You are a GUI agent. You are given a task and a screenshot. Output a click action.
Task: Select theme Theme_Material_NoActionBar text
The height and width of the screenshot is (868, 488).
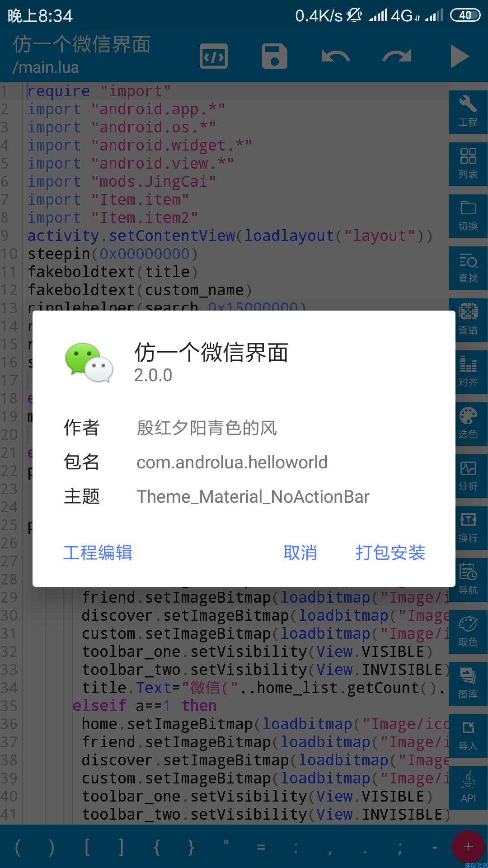point(253,496)
